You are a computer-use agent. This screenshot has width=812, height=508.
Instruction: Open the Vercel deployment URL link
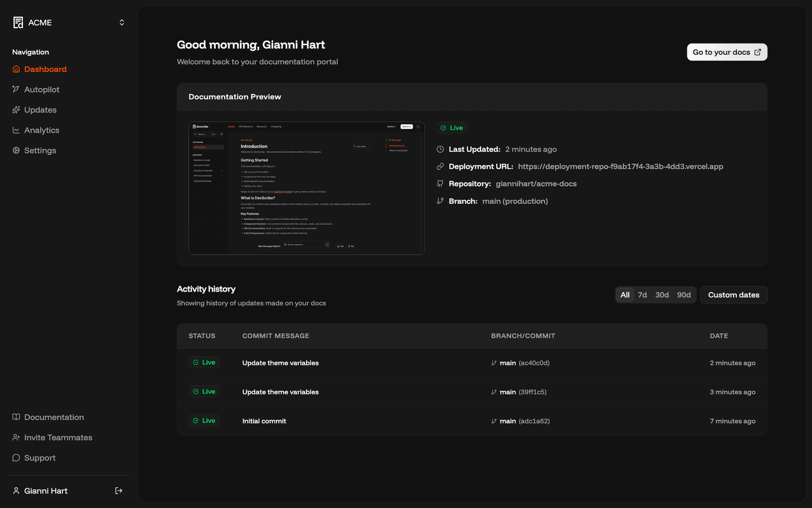pos(620,166)
